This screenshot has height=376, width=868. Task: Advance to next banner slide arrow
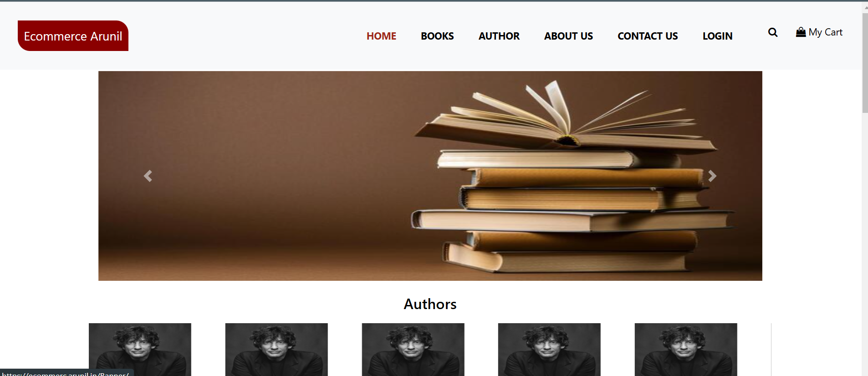712,176
